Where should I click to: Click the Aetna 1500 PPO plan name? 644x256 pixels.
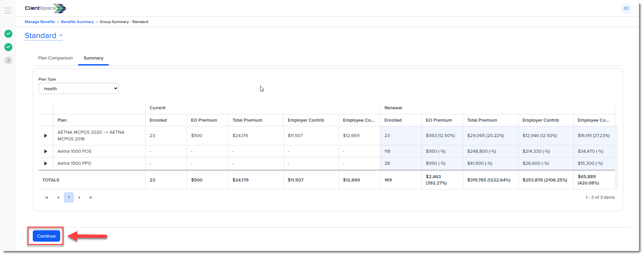(74, 163)
